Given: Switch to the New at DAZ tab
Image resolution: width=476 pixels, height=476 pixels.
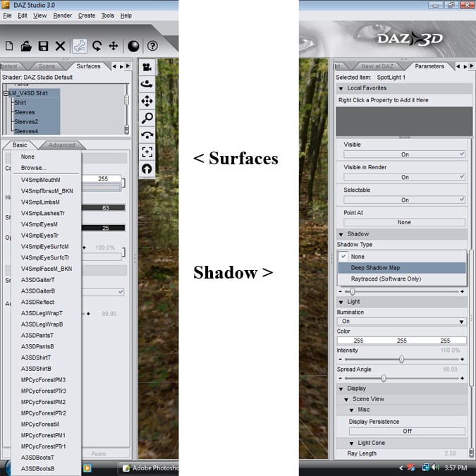Looking at the screenshot, I should [377, 66].
